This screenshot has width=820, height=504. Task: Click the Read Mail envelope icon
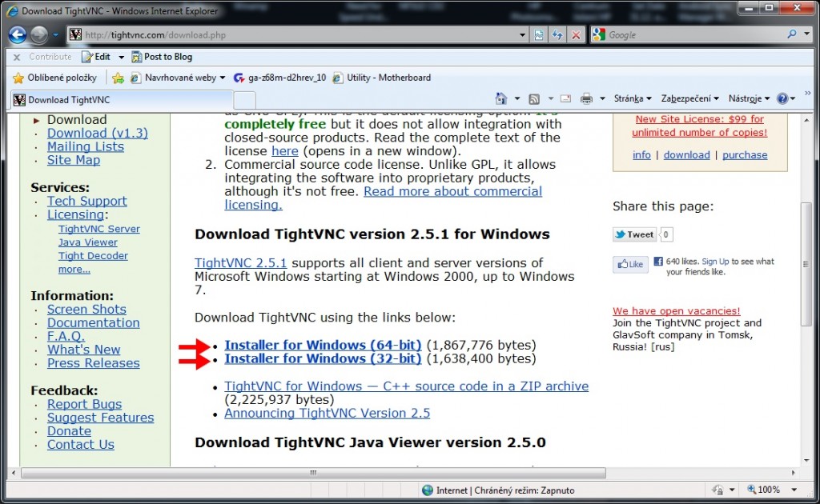pos(566,98)
